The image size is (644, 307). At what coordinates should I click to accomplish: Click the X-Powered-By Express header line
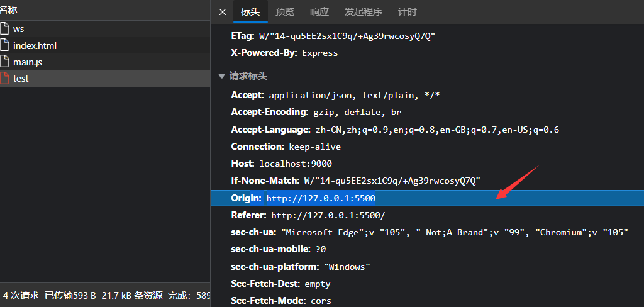coord(284,53)
